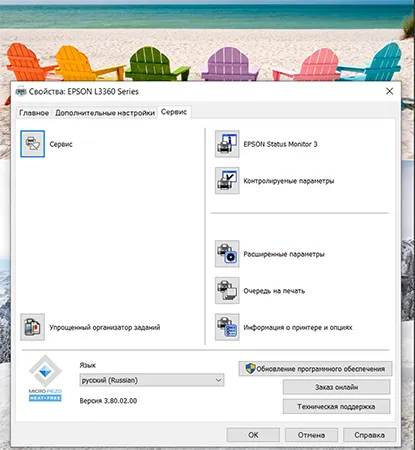Launch EPSON Status Monitor 3 icon

[227, 144]
